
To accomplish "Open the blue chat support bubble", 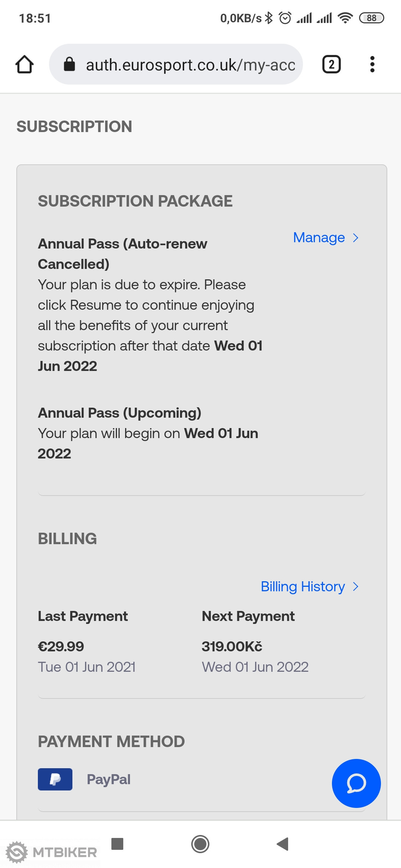I will pyautogui.click(x=356, y=783).
